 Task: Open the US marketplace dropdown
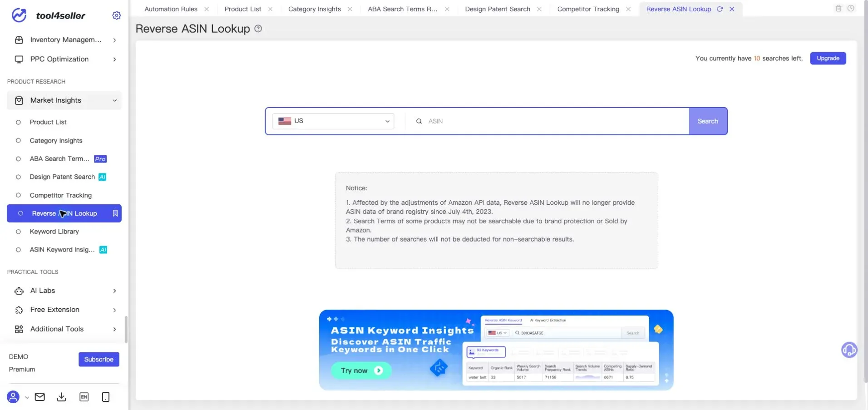(x=333, y=121)
